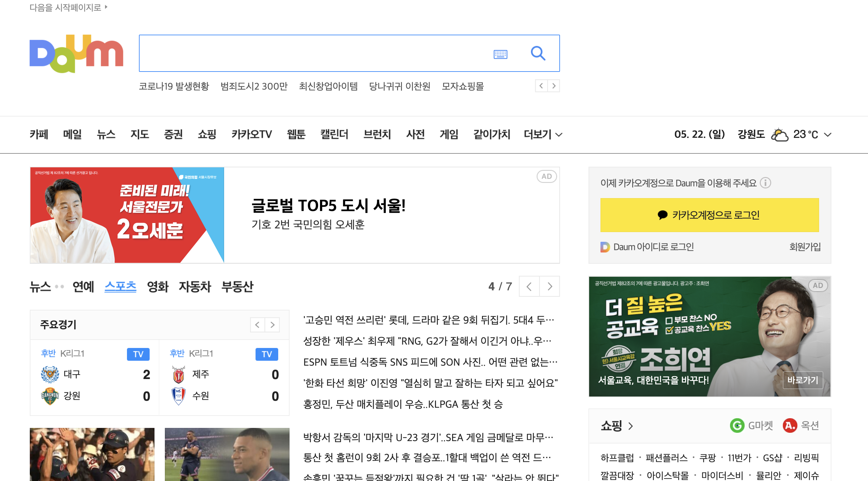This screenshot has width=868, height=481.
Task: Click the magnifying glass search icon
Action: (x=538, y=53)
